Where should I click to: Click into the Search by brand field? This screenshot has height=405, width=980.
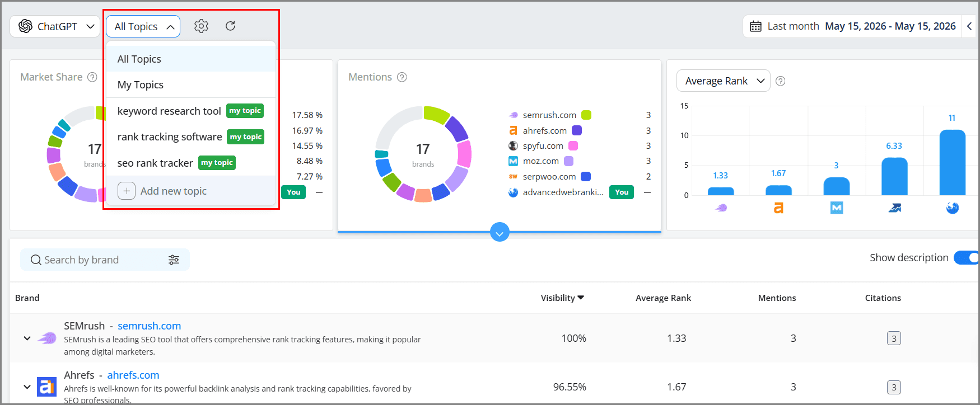point(105,260)
